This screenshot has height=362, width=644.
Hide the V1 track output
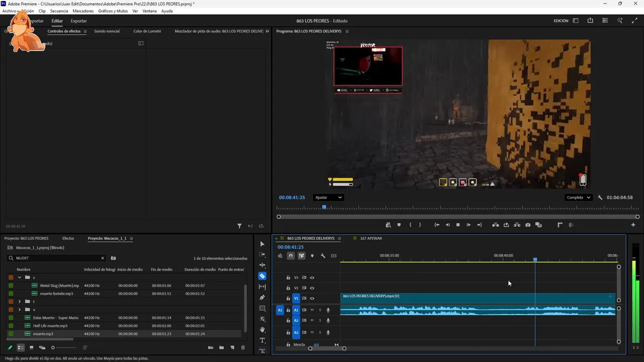tap(312, 298)
